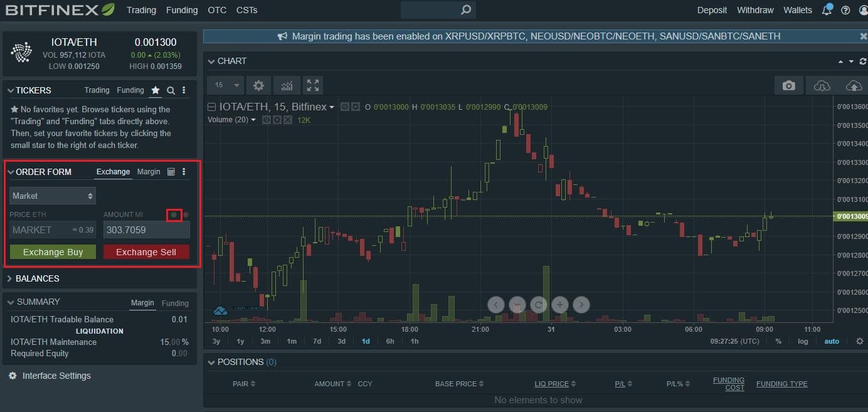Open the OTC menu
The height and width of the screenshot is (412, 868).
point(217,10)
